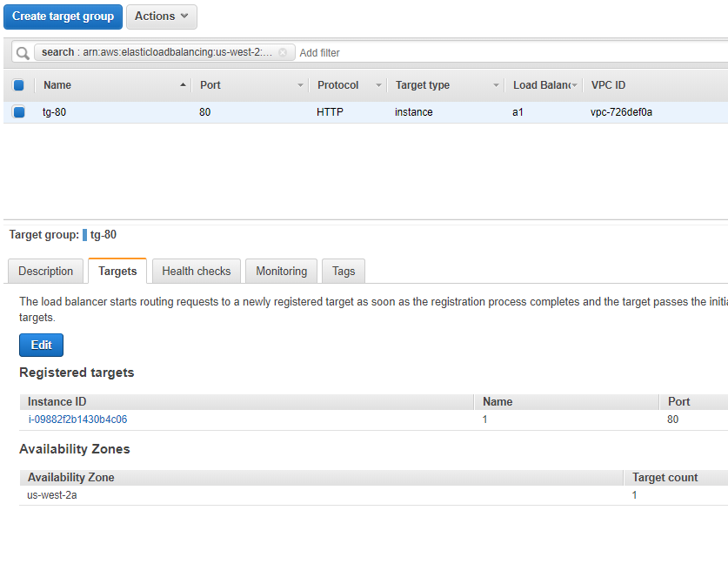Click the VPC ID column header
728x564 pixels.
(x=608, y=85)
